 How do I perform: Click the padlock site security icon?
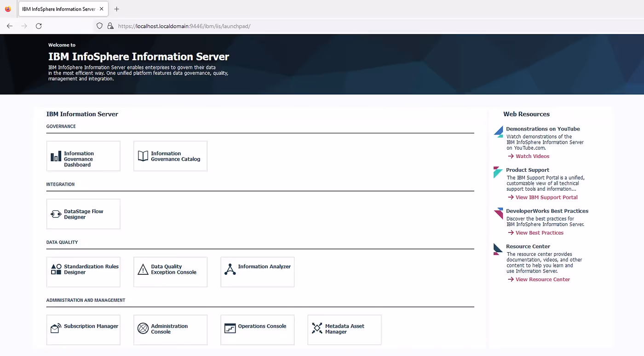coord(110,26)
